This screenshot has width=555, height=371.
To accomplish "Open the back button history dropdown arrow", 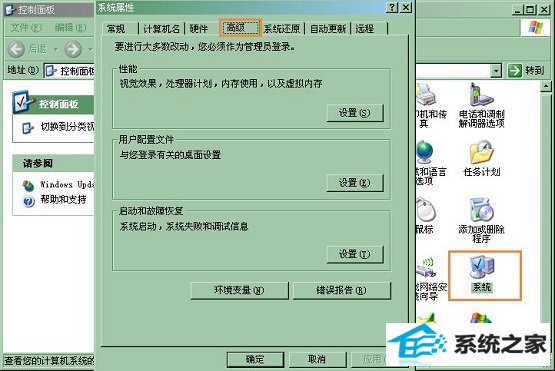I will (56, 49).
